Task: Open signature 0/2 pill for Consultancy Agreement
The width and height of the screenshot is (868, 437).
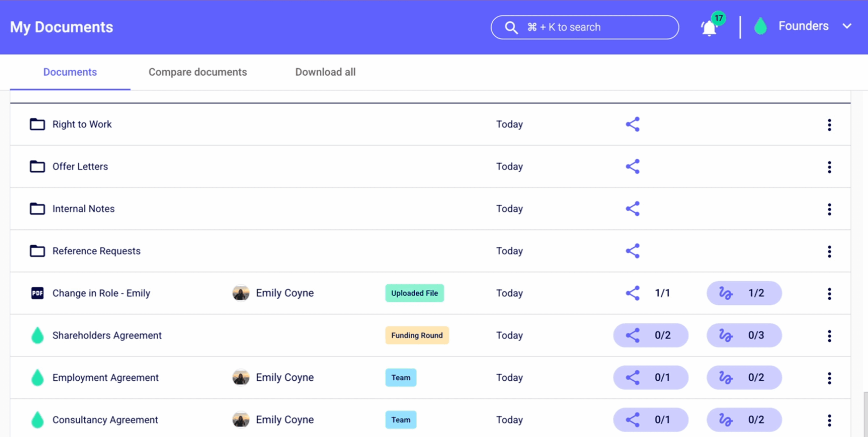Action: pos(744,420)
